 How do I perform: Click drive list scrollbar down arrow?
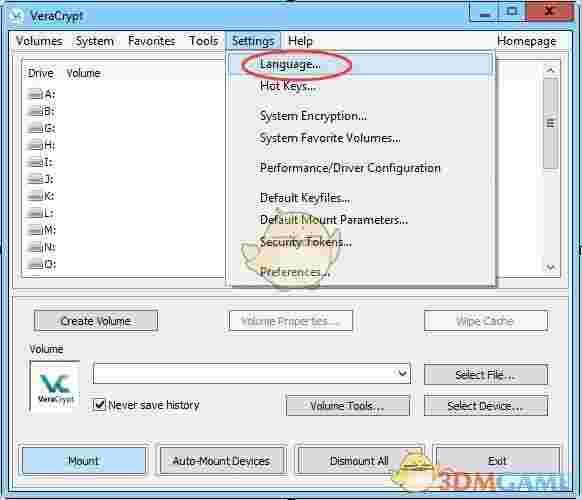pos(551,267)
